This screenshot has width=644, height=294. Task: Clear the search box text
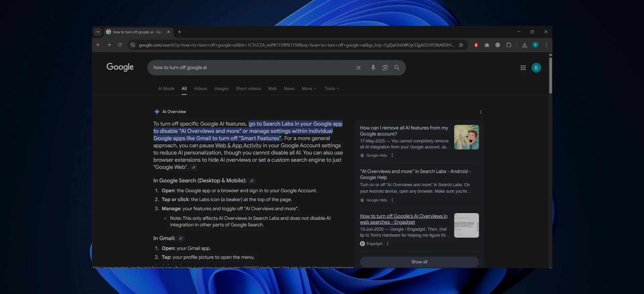coord(358,68)
